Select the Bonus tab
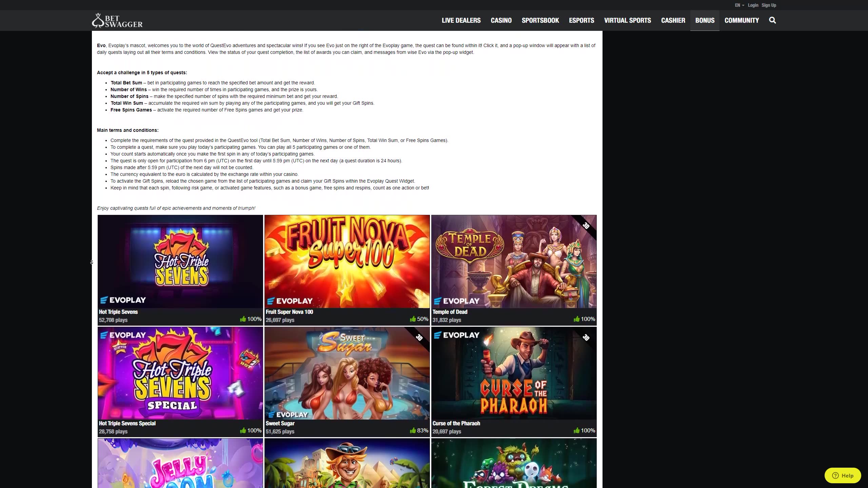This screenshot has height=488, width=868. (x=705, y=20)
